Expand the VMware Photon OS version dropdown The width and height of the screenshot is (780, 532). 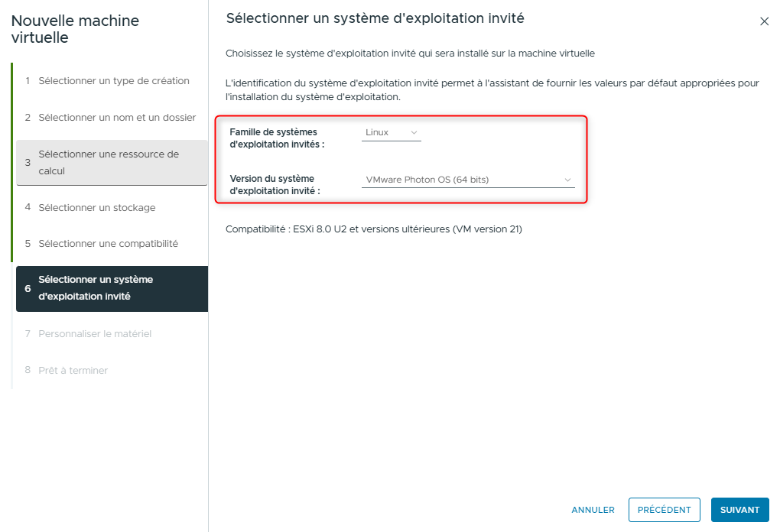click(468, 180)
